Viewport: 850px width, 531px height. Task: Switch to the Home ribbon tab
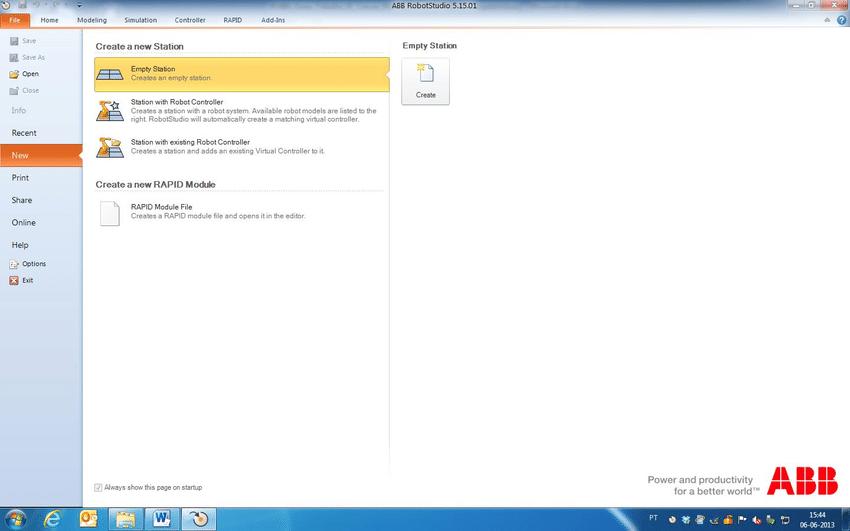49,20
